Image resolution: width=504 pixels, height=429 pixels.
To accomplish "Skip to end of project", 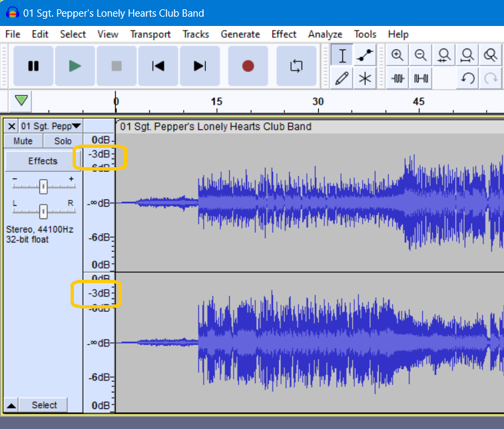I will (200, 66).
